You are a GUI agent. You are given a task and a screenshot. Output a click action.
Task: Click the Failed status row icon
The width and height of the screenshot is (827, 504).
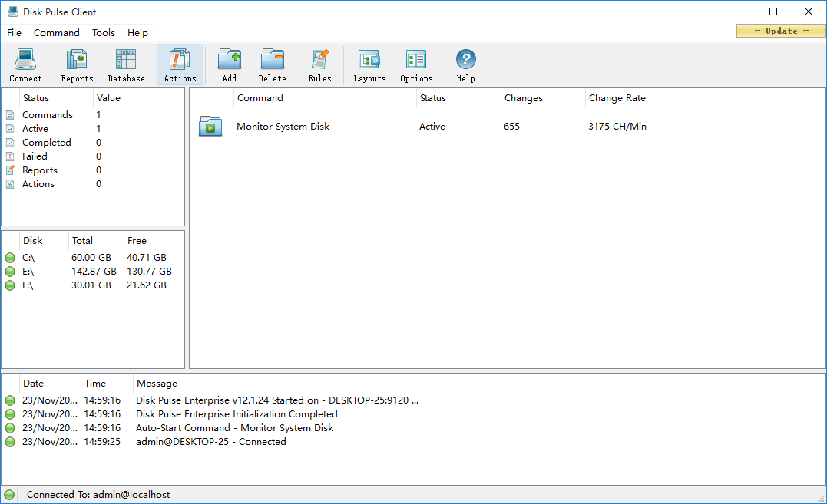10,156
